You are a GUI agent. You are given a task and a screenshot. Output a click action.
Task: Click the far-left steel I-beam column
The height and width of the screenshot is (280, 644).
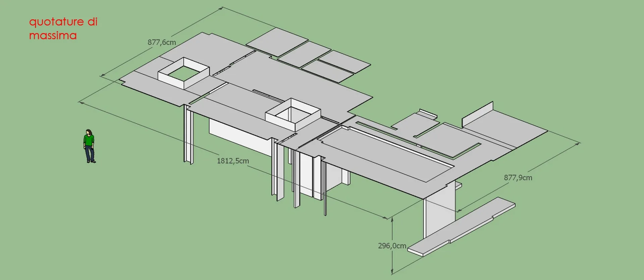pyautogui.click(x=189, y=134)
